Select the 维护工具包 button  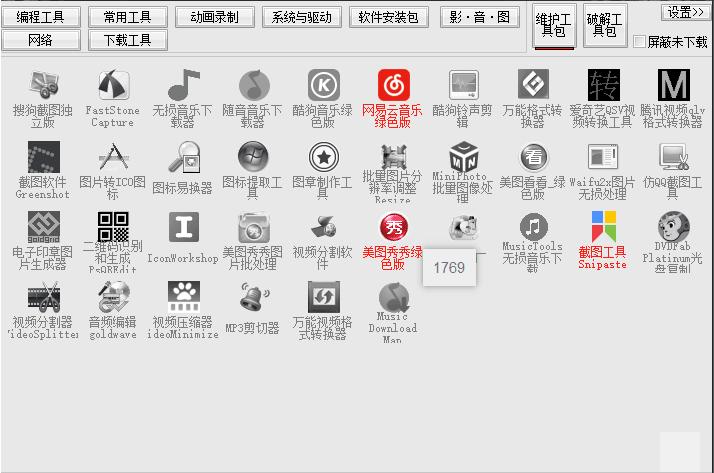click(554, 25)
